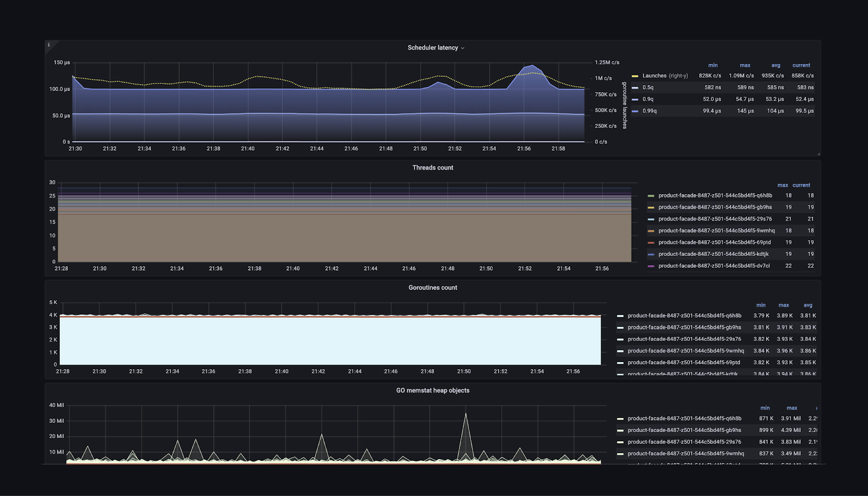Image resolution: width=868 pixels, height=496 pixels.
Task: Toggle q6h8b pod series in Threads count legend
Action: [715, 196]
